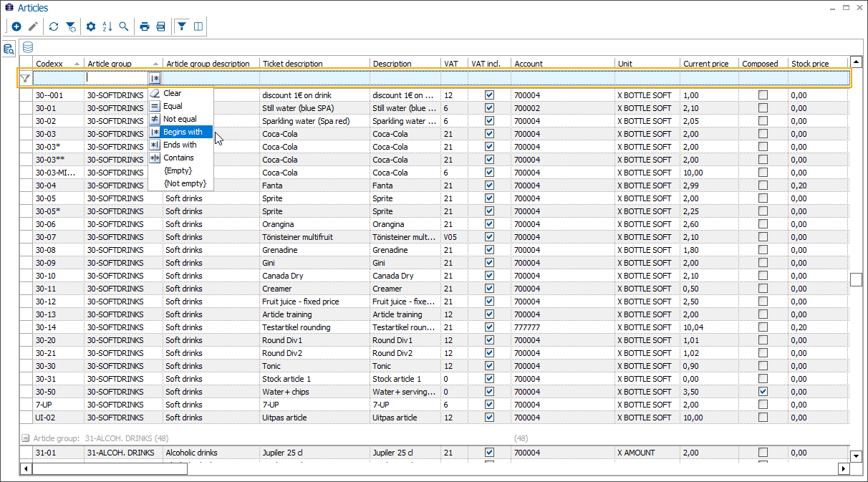Refresh the articles list

[52, 26]
